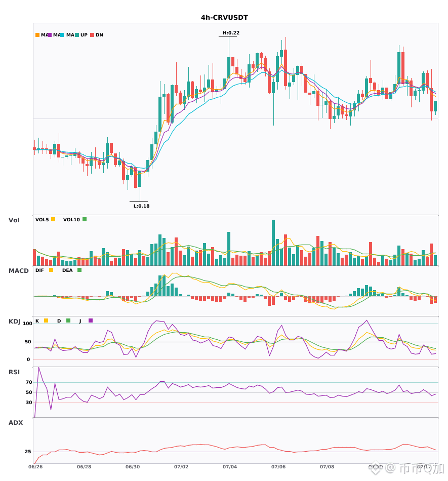Select the RSI panel heading
The height and width of the screenshot is (481, 448).
(14, 372)
